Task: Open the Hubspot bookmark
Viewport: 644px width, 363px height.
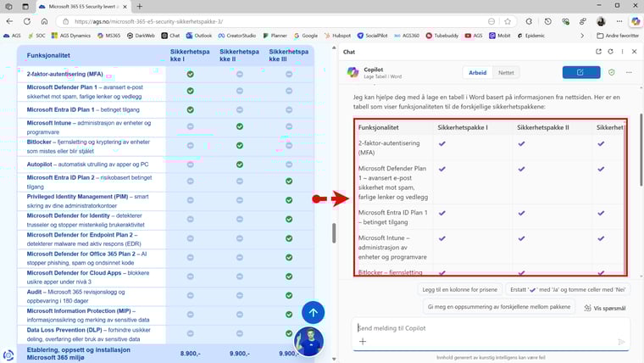Action: tap(337, 36)
